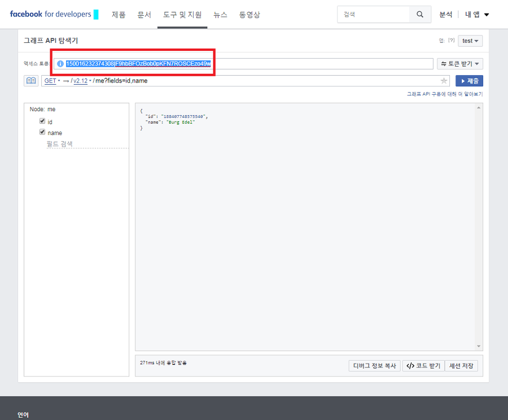Click the [?] app help icon
Image resolution: width=508 pixels, height=420 pixels.
point(452,40)
